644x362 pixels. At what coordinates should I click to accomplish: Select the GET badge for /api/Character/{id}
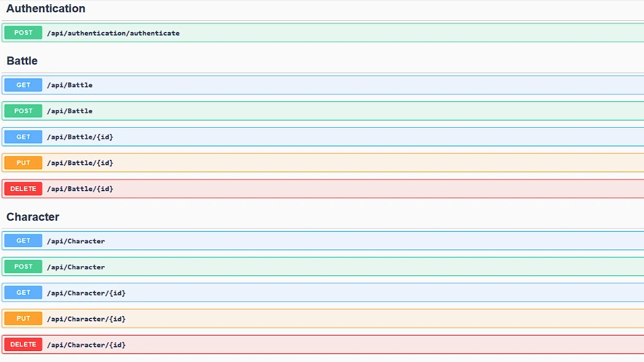click(23, 293)
